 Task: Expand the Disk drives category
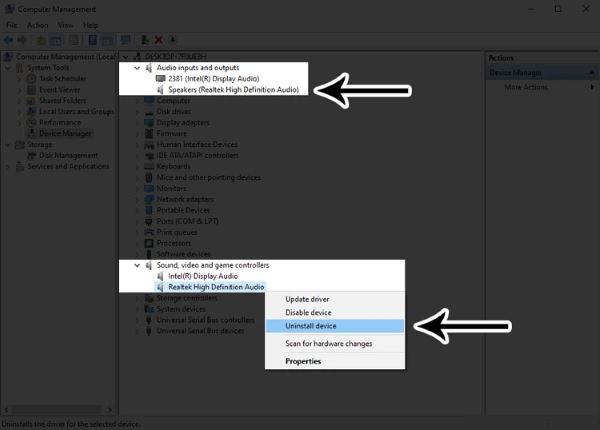[x=137, y=112]
